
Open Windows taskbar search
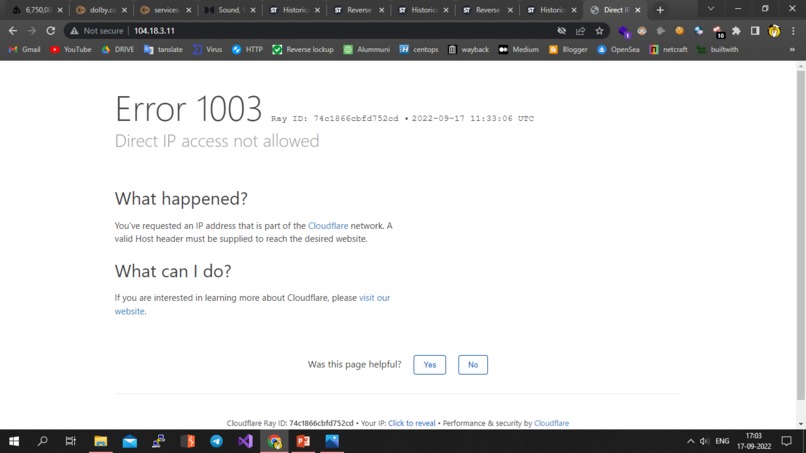(43, 441)
